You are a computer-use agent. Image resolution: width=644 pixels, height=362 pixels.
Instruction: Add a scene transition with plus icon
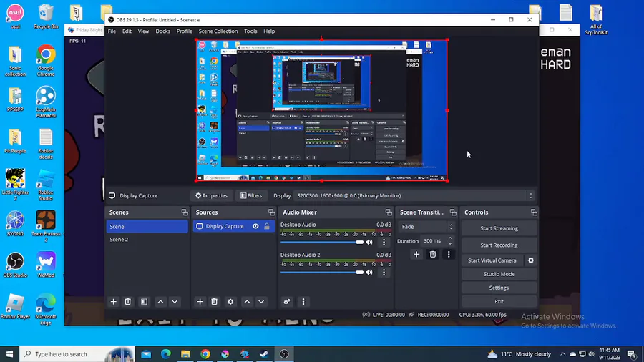click(416, 255)
